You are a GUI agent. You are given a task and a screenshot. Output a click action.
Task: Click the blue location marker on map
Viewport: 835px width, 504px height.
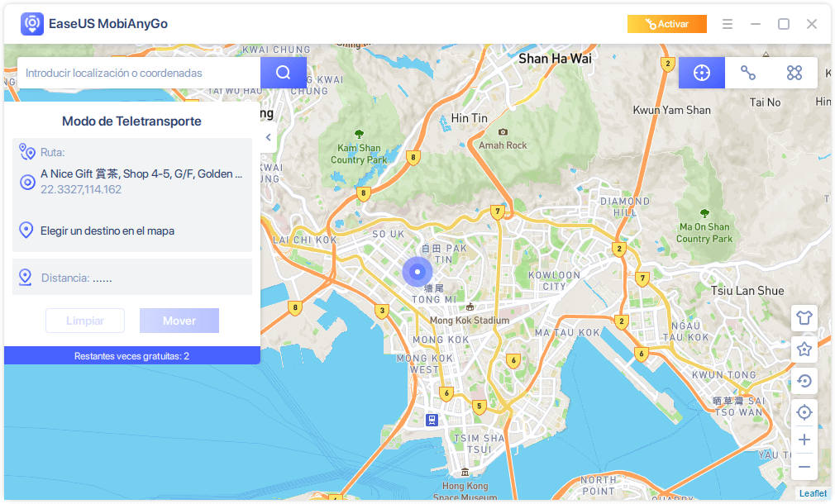(x=417, y=271)
